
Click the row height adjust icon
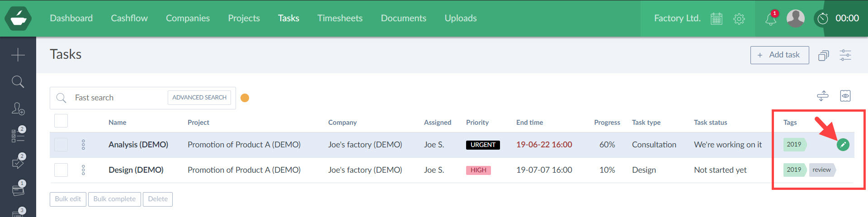[823, 96]
